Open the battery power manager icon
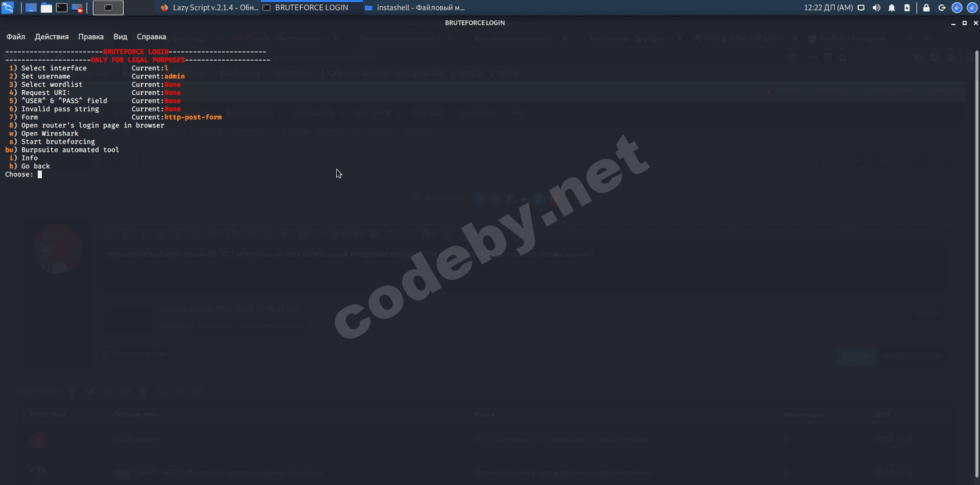This screenshot has height=485, width=980. point(907,8)
